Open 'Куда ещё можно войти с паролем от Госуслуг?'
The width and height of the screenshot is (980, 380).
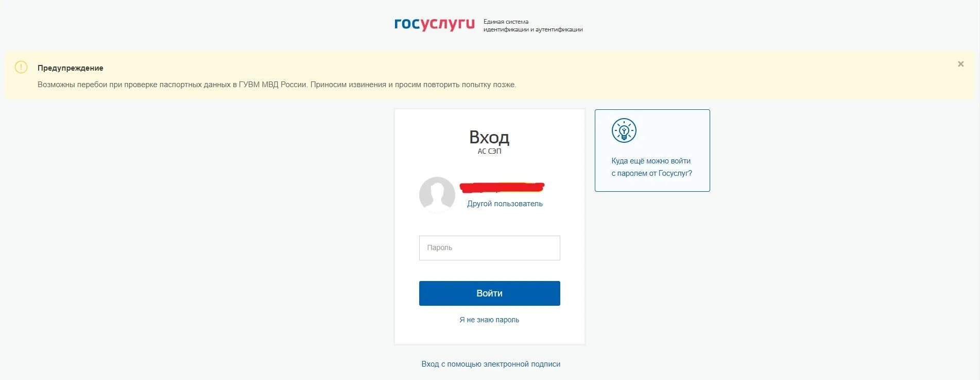click(651, 167)
